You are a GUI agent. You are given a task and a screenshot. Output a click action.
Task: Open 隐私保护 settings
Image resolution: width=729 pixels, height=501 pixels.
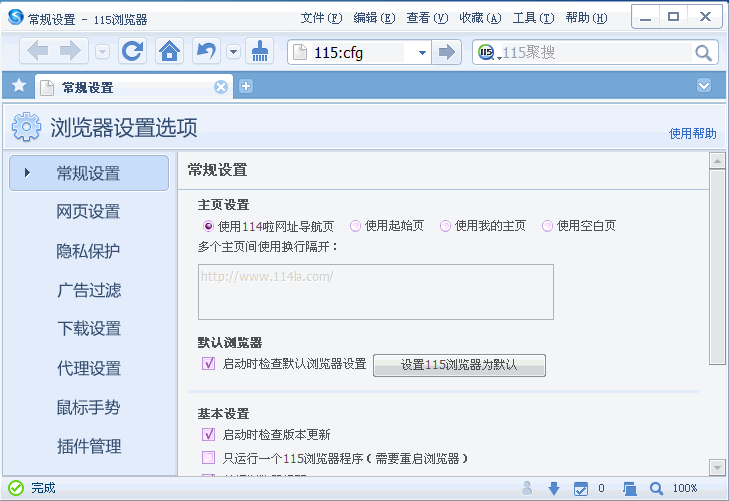(x=89, y=251)
